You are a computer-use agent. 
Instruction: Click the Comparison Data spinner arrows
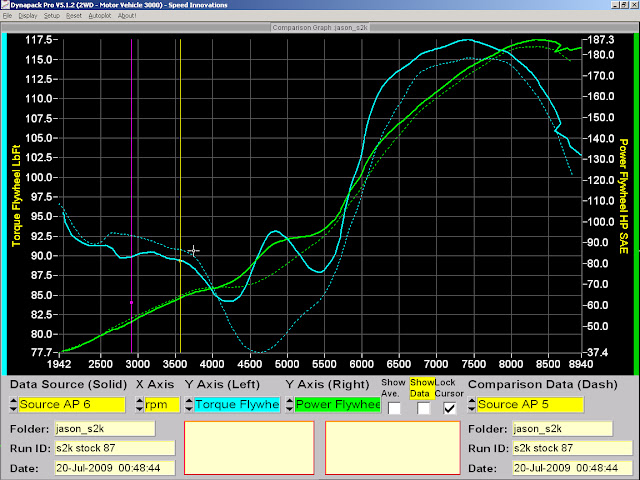point(472,405)
